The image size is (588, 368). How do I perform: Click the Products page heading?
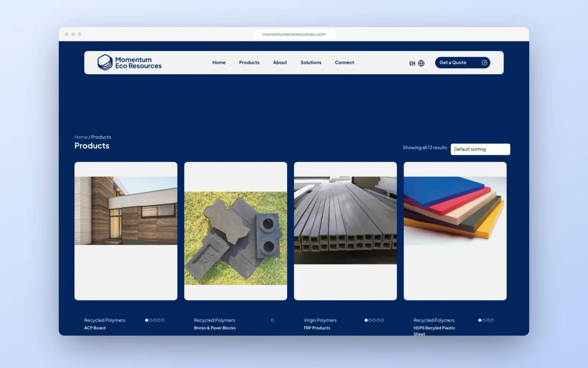(x=92, y=146)
